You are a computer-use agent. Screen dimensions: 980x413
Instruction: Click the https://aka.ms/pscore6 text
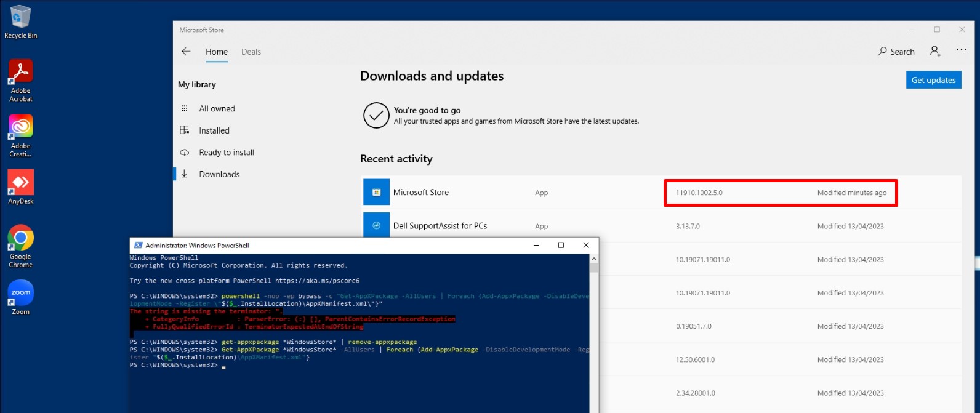(318, 281)
